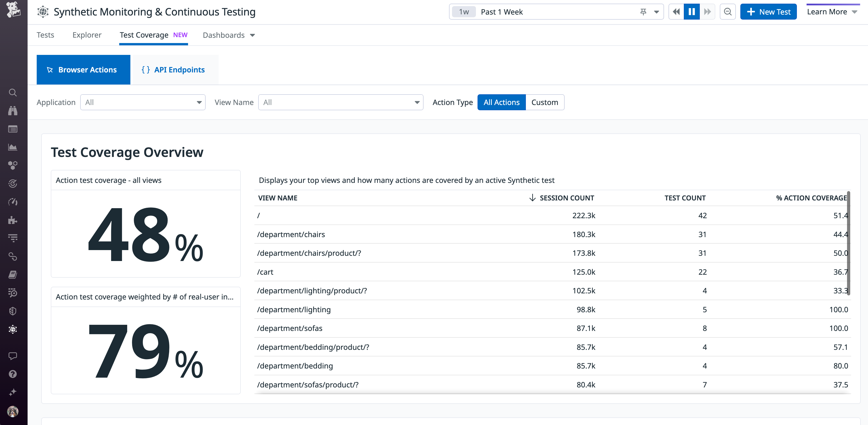Open the Notebooks book icon

pos(13,274)
